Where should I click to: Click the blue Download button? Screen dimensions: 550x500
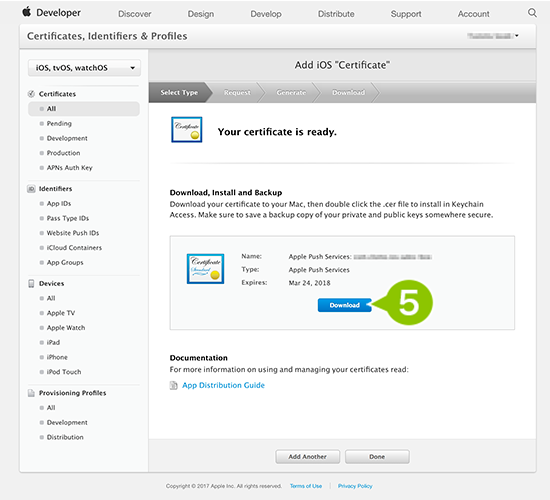coord(344,305)
